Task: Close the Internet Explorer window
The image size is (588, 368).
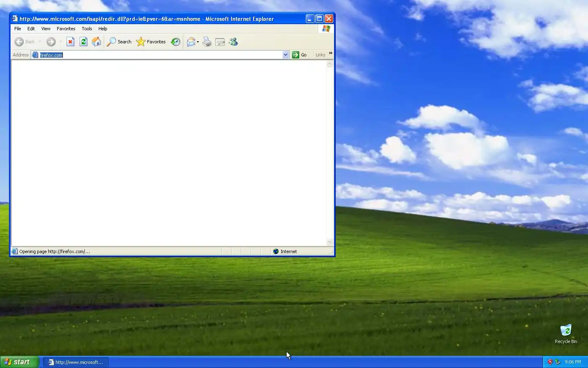Action: [x=329, y=19]
